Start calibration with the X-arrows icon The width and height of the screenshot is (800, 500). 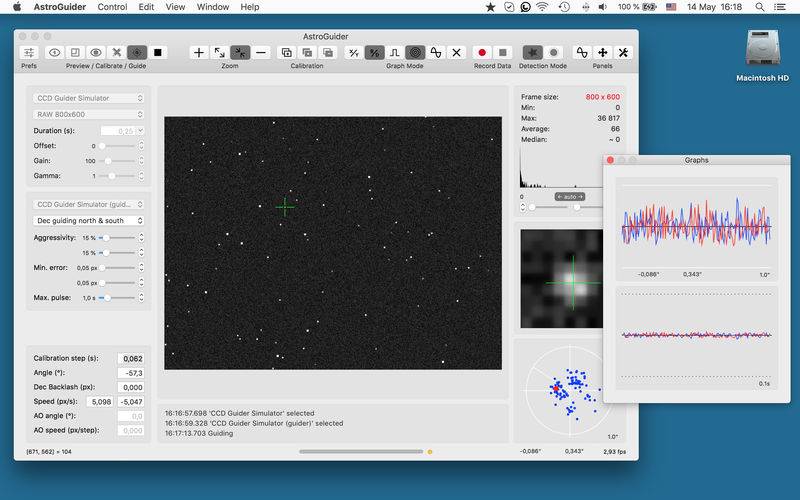[116, 53]
